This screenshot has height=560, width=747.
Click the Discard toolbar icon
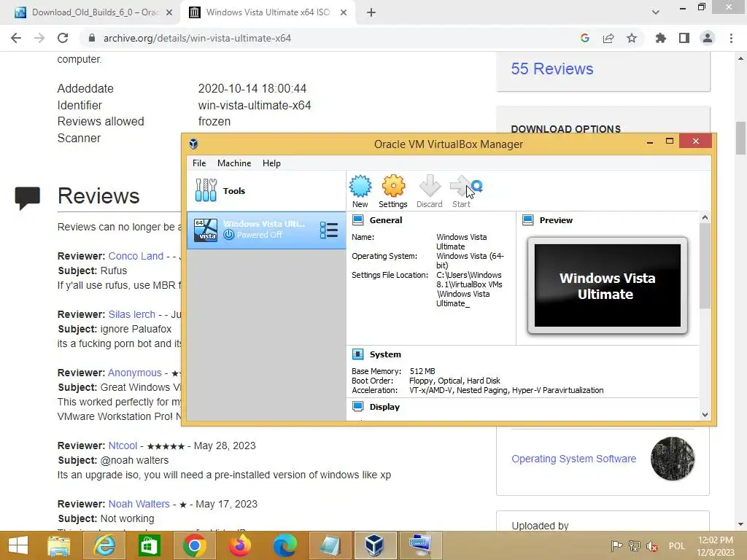point(430,186)
